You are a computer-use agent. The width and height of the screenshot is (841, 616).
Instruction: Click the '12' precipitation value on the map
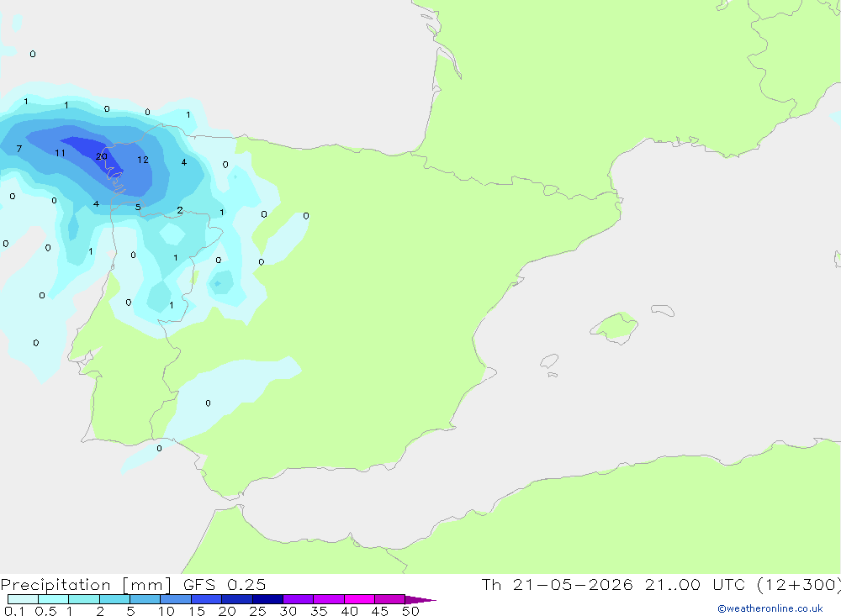click(143, 159)
